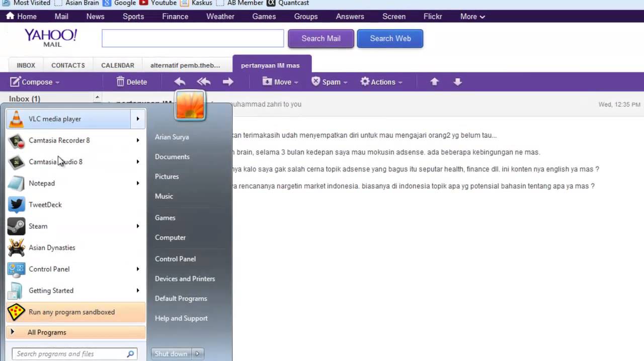The height and width of the screenshot is (361, 644).
Task: Open Finance in Yahoo navigation bar
Action: (175, 17)
